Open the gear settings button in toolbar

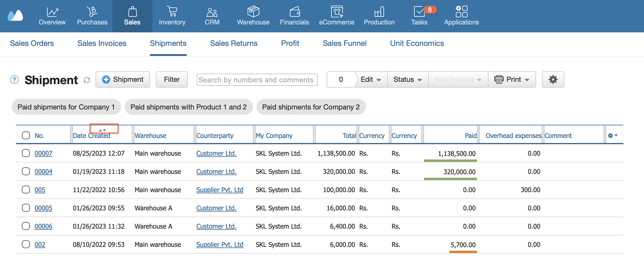pos(553,79)
